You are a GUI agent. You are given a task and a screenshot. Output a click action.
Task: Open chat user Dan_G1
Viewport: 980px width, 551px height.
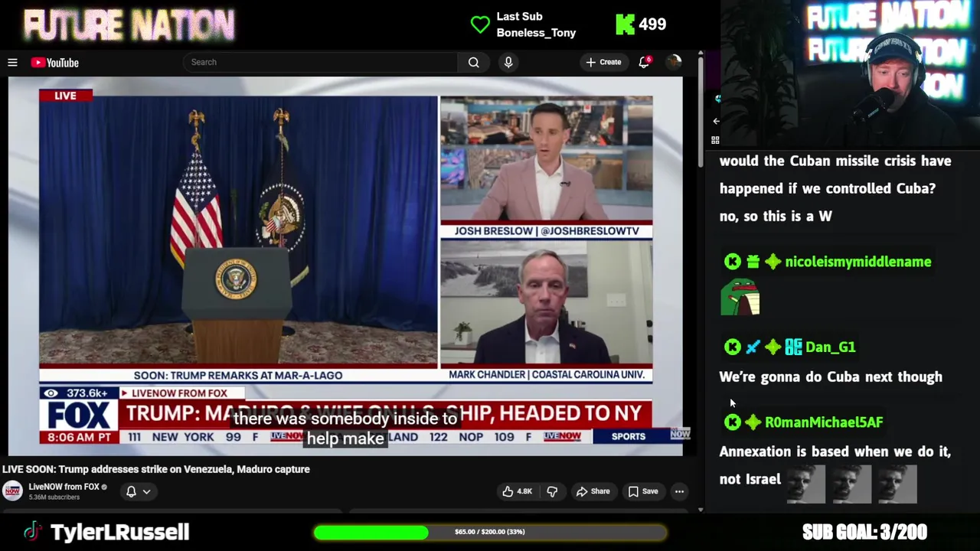[x=831, y=347]
